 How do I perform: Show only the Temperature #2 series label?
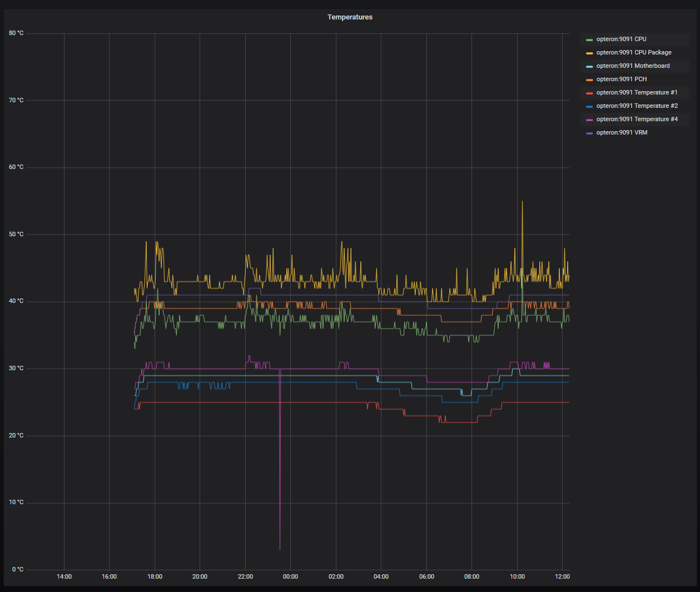(637, 106)
